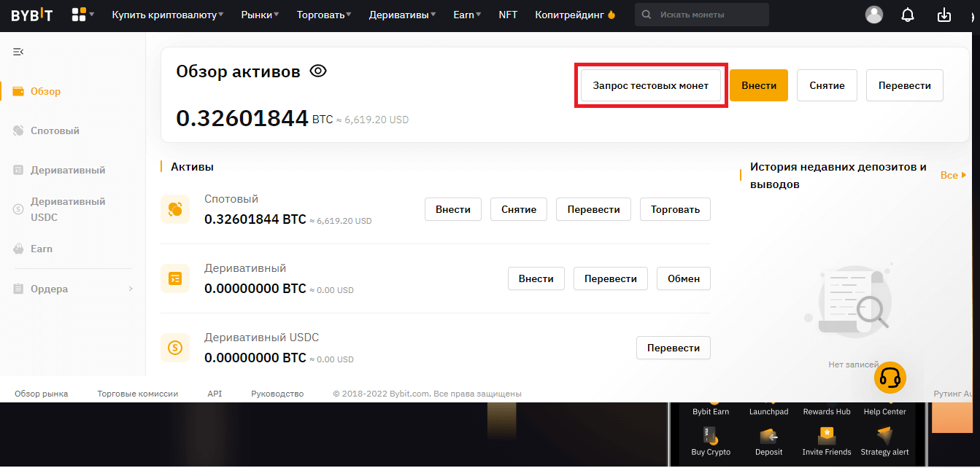The width and height of the screenshot is (980, 468).
Task: Click the Обмен button for Деривативный
Action: point(684,278)
